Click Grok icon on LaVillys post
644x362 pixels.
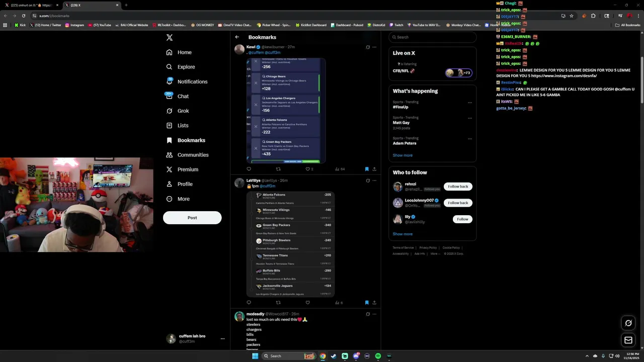tap(368, 180)
